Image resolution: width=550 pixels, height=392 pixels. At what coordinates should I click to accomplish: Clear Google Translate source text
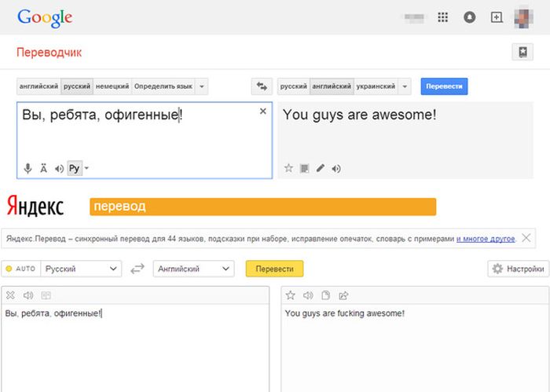pos(263,112)
